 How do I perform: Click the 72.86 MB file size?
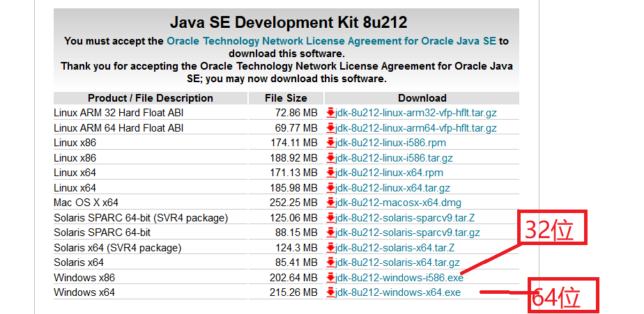tap(296, 113)
